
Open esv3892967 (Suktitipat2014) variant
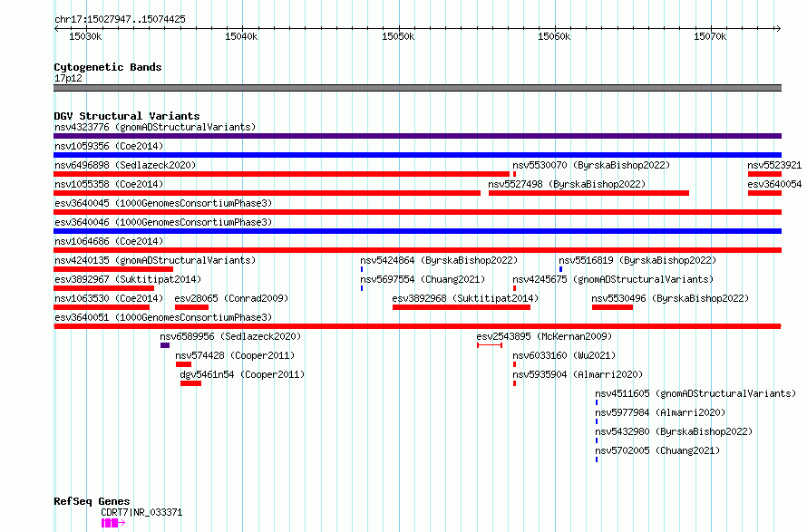click(128, 279)
